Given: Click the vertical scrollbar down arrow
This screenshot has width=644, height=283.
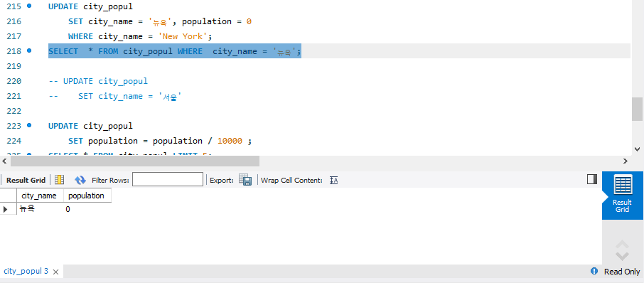Looking at the screenshot, I should coord(637,149).
